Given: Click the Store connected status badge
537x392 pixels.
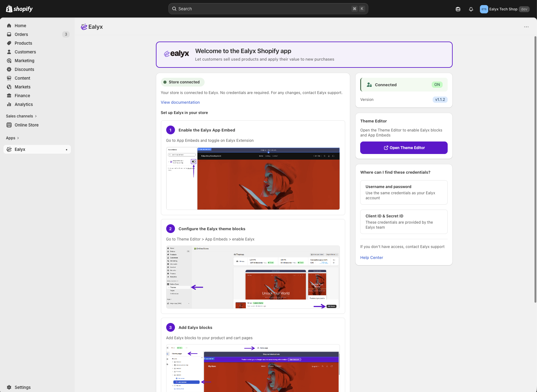Looking at the screenshot, I should [x=182, y=82].
